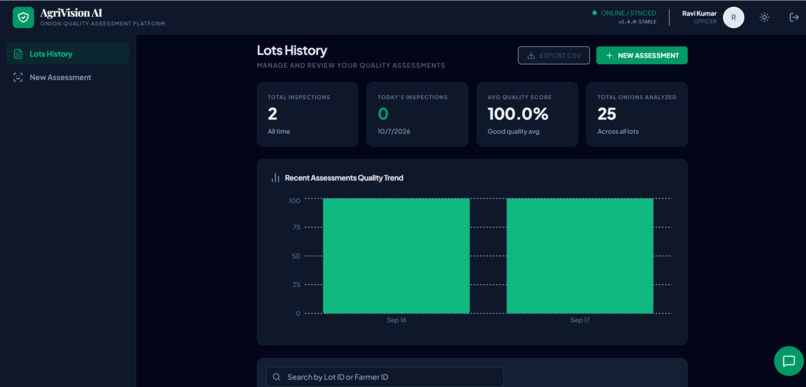Click Today's Inspections value 0
The height and width of the screenshot is (387, 806).
pyautogui.click(x=383, y=114)
